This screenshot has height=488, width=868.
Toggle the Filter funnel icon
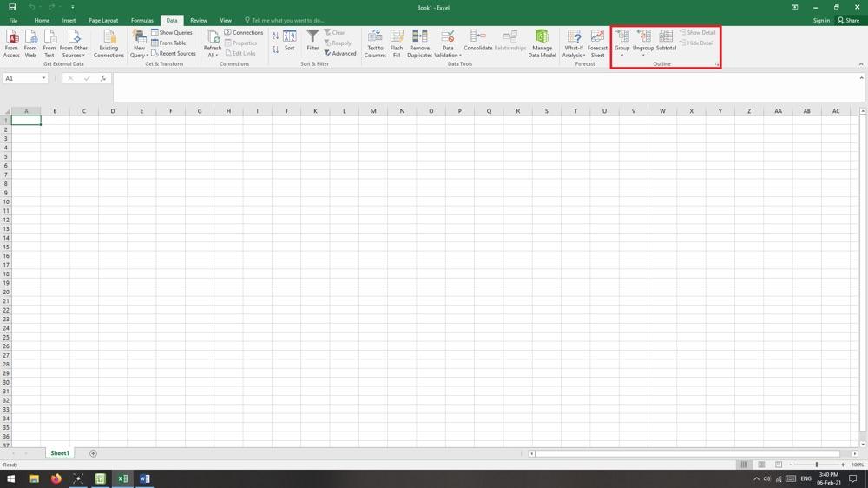312,40
